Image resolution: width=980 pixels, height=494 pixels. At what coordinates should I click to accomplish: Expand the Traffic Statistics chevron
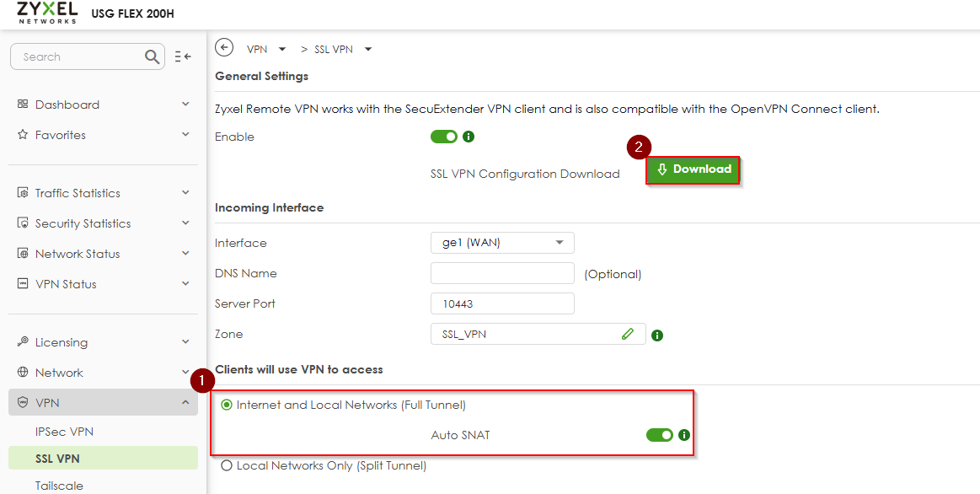point(185,192)
